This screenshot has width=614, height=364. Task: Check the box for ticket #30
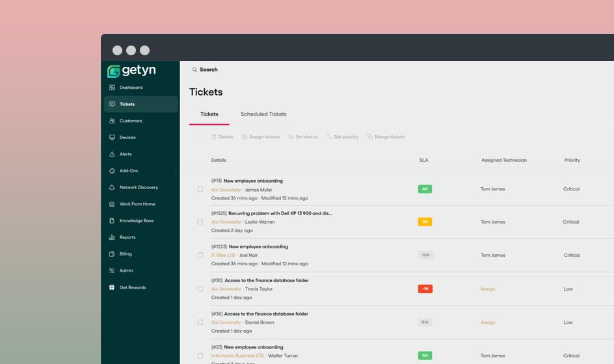[200, 289]
